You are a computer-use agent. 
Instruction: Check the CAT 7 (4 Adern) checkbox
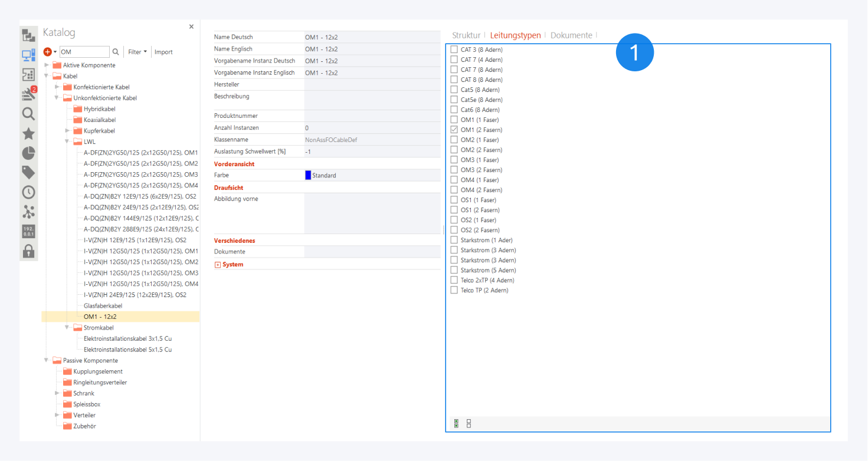point(454,60)
